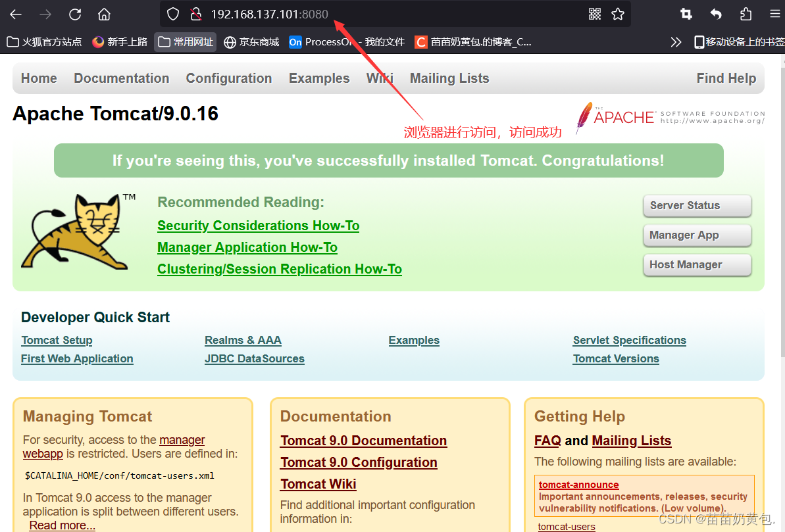
Task: Open the shield tracking protection icon
Action: tap(172, 14)
